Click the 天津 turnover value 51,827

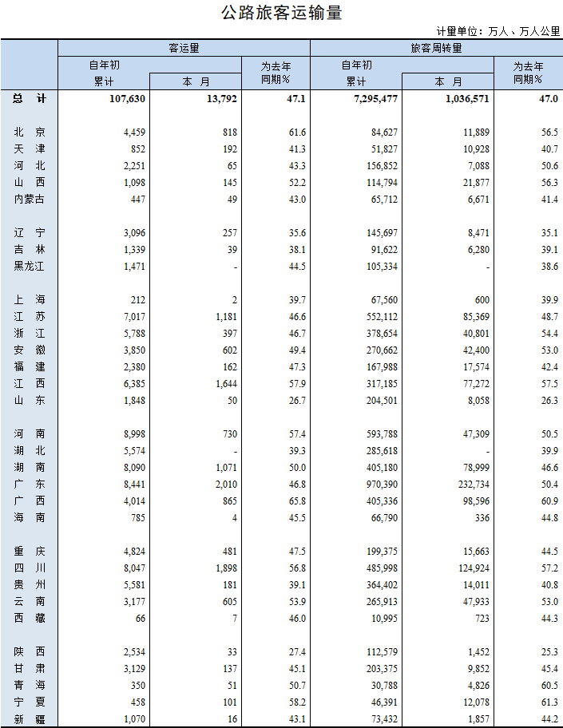click(x=384, y=149)
